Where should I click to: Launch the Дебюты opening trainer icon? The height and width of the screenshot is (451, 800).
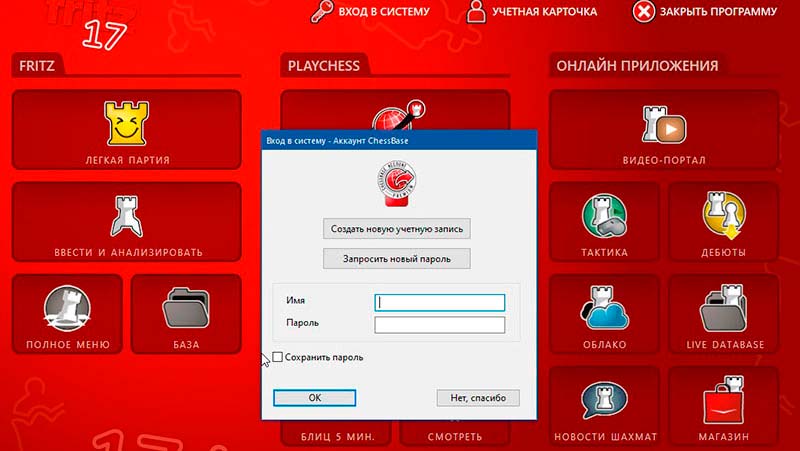(723, 215)
